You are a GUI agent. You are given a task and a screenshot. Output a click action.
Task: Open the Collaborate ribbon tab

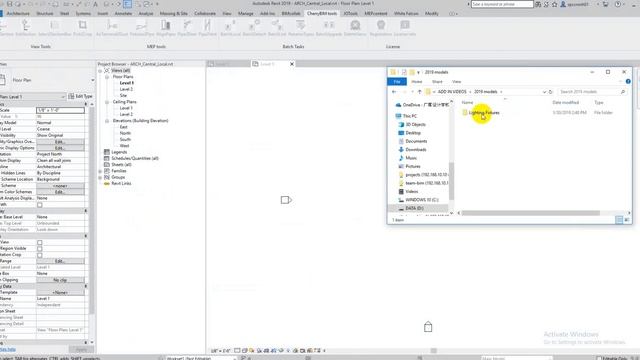(x=205, y=13)
